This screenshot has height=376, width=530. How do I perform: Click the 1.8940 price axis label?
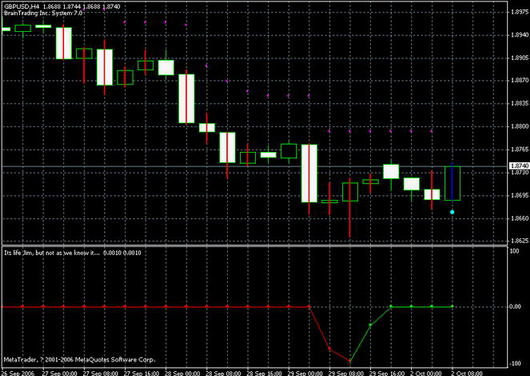click(x=520, y=35)
